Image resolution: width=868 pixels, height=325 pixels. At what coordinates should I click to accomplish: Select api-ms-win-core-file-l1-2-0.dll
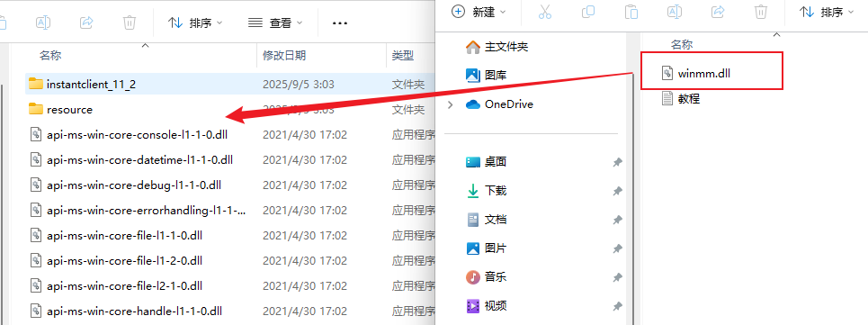(x=124, y=261)
